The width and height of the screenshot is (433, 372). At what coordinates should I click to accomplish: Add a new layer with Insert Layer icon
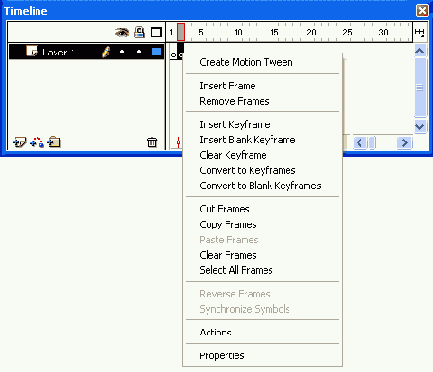(19, 143)
